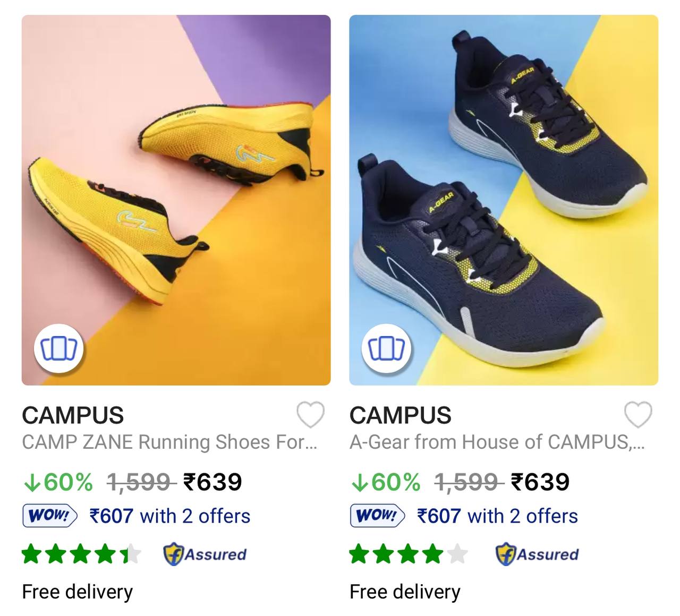View ₹607 with 2 offers for A-Gear

tap(497, 516)
